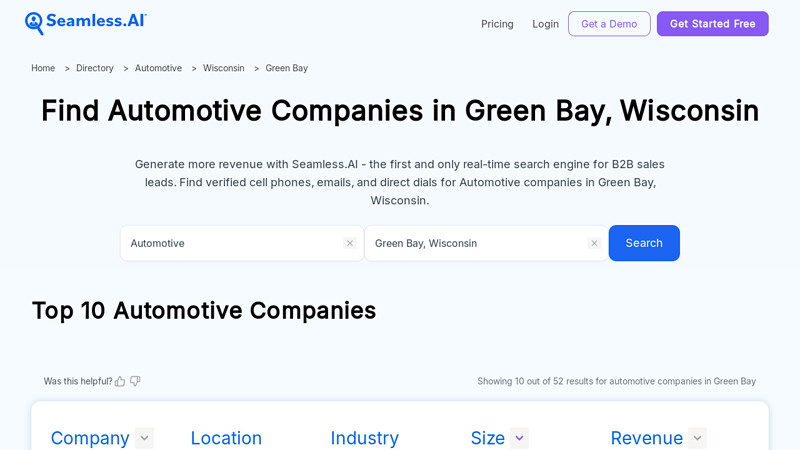Open the Automotive breadcrumb link
Viewport: 800px width, 450px height.
(158, 68)
